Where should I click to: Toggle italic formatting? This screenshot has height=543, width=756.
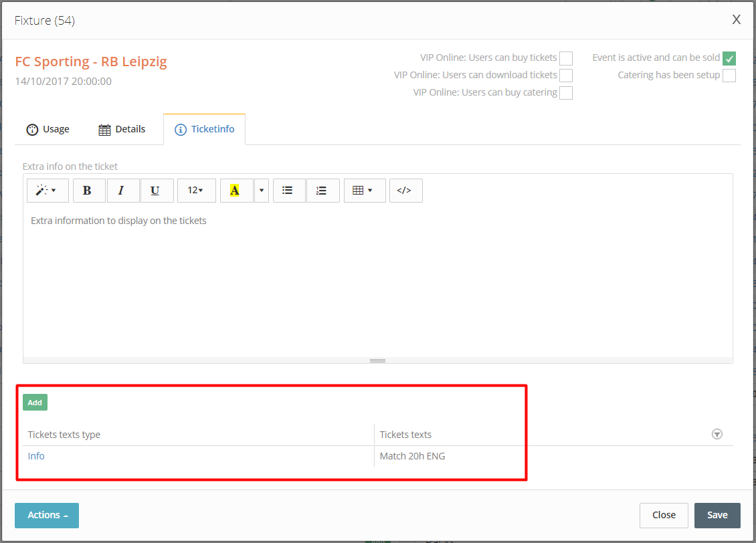[123, 191]
